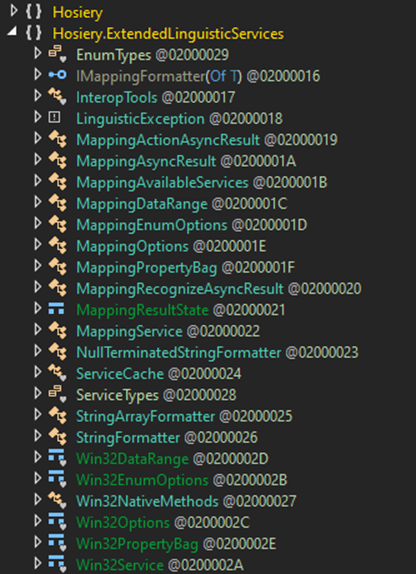This screenshot has height=574, width=416.
Task: Click the LinguisticException exception icon
Action: (55, 118)
